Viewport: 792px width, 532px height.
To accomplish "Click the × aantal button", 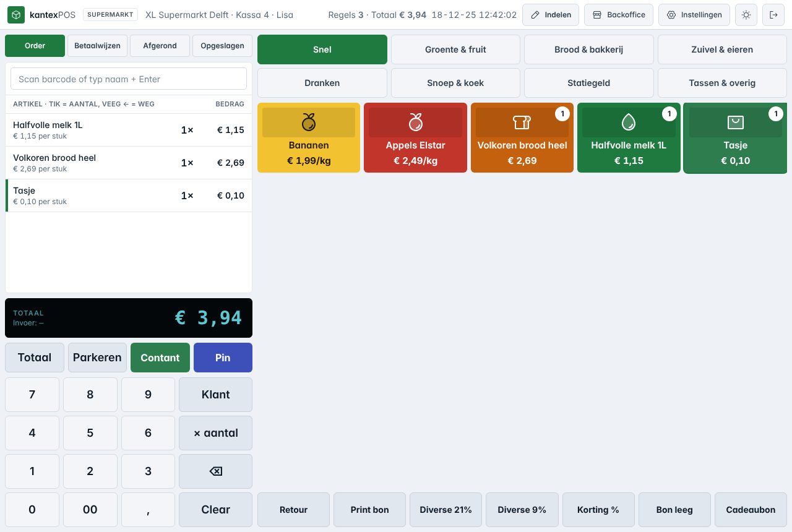I will 215,433.
